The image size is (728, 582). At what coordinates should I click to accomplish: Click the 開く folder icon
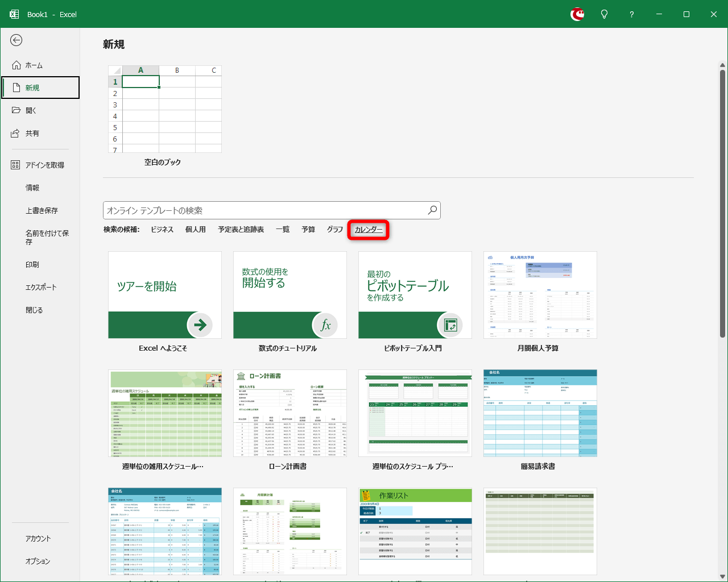coord(16,110)
